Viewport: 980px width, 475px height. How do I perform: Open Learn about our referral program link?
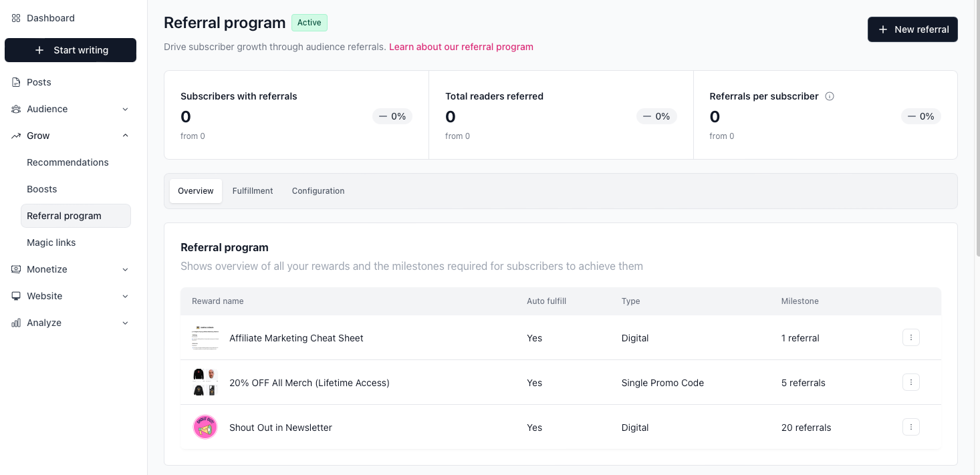point(461,47)
